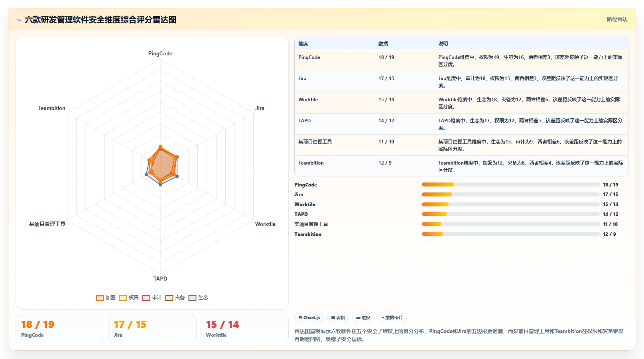Toggle the 生态 legend series
The height and width of the screenshot is (359, 644).
[198, 298]
